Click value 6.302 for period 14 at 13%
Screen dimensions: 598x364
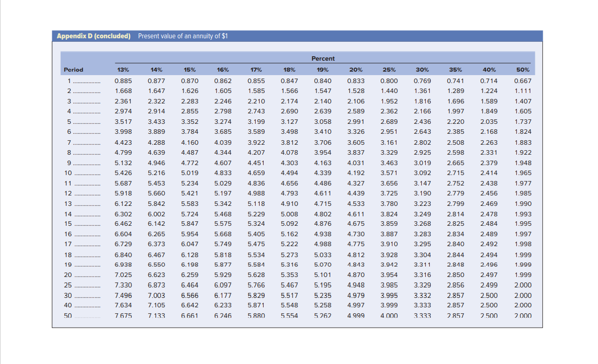point(123,214)
